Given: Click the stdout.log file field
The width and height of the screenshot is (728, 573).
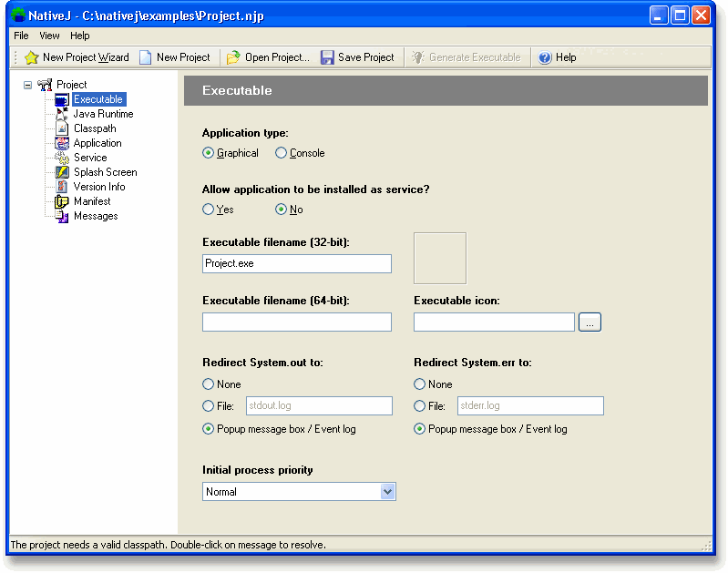Looking at the screenshot, I should (x=319, y=405).
